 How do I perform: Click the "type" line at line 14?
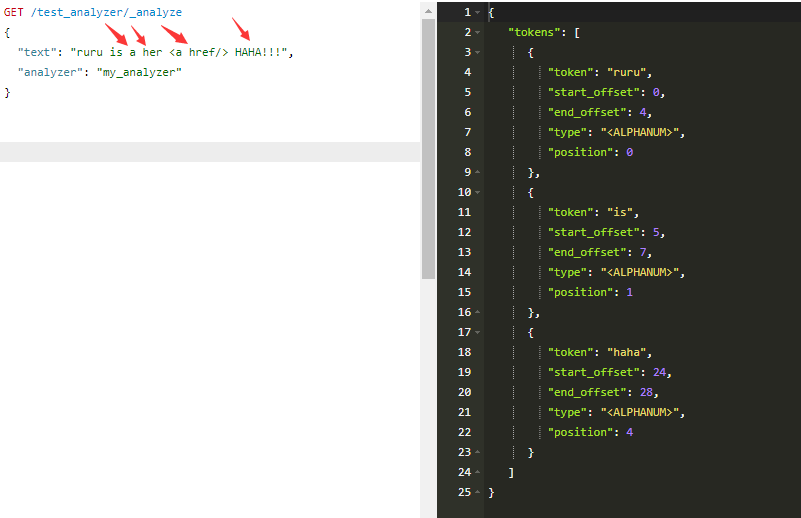(616, 272)
